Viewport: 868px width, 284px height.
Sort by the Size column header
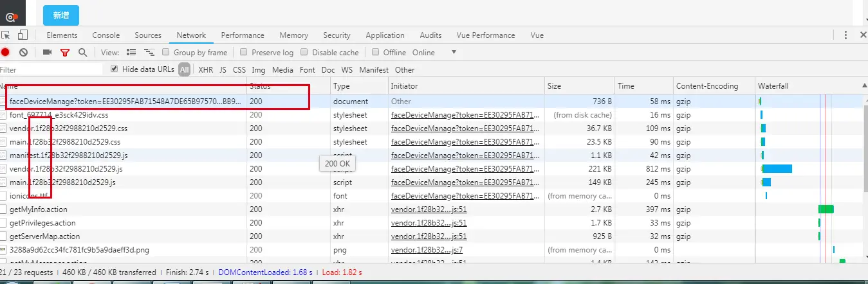pyautogui.click(x=580, y=85)
